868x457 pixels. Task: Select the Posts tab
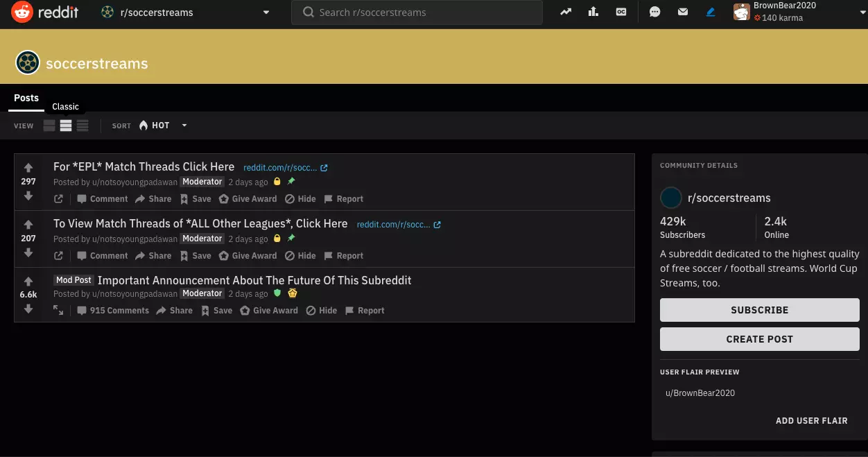[26, 98]
